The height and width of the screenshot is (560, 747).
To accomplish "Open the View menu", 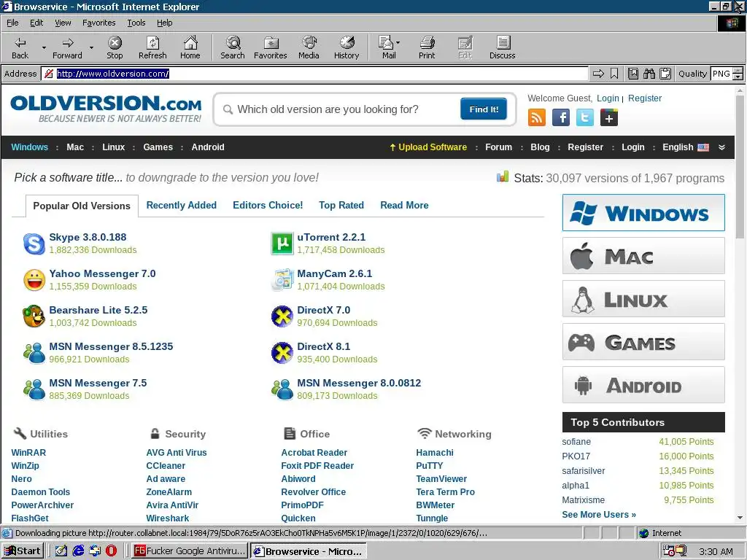I will (63, 23).
